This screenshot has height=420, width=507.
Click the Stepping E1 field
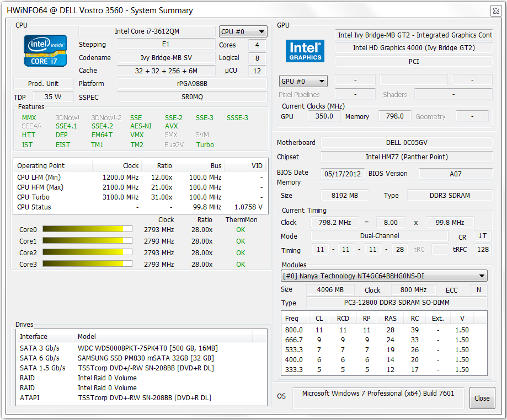point(166,44)
